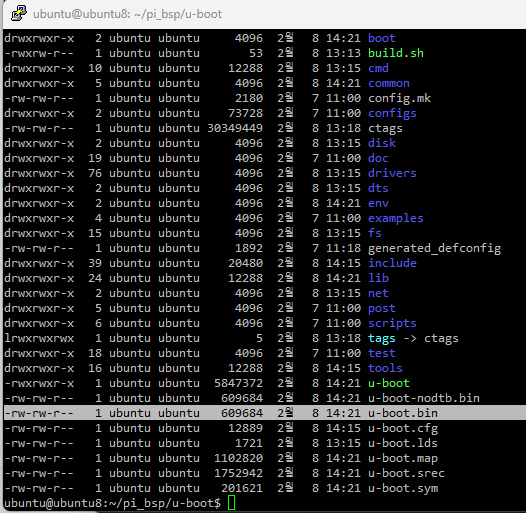Click the 'lib' directory name

[x=378, y=278]
